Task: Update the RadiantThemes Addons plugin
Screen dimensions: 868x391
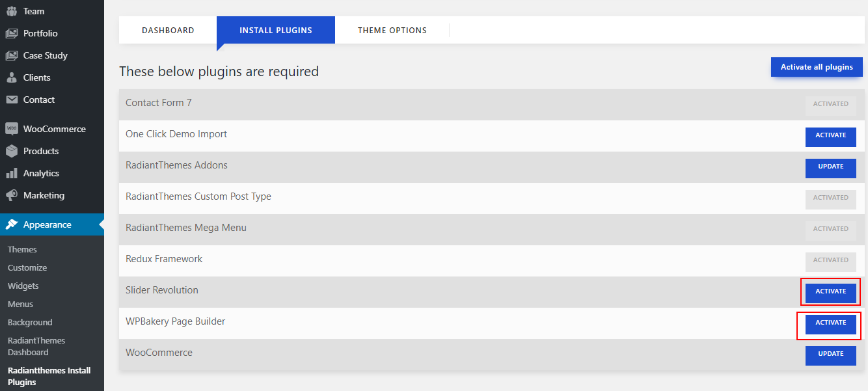Action: click(830, 167)
